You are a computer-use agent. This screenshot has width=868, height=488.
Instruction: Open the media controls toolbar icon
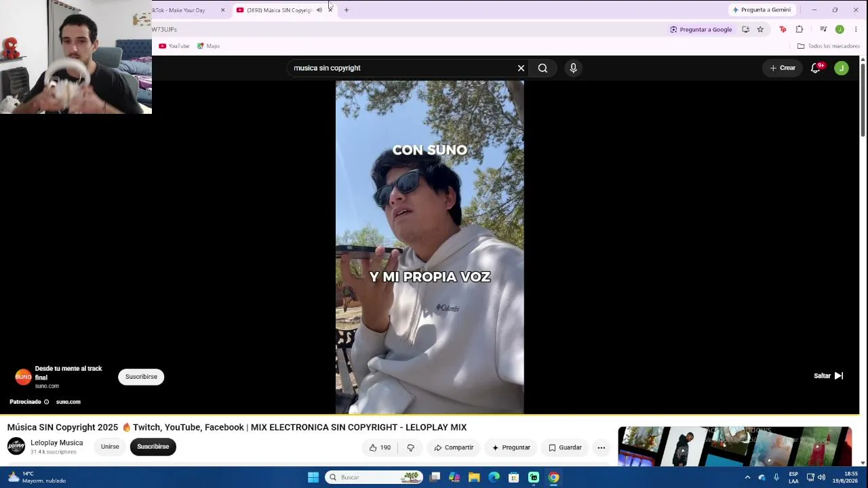coord(823,29)
